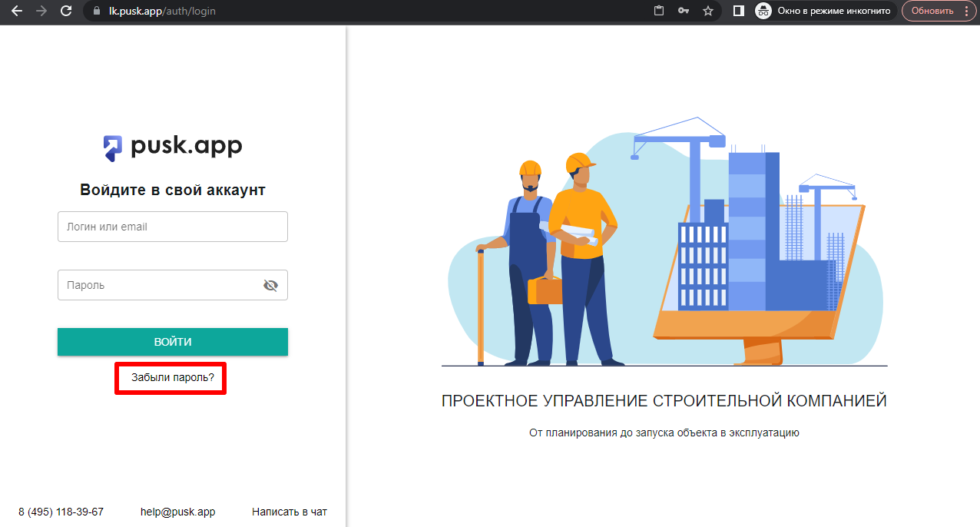Click the ПРОЕКТНОЕ УПРАВЛЕНИЕ СТРОИТЕЛЬНОЙ КОМПАНИЕЙ heading
The width and height of the screenshot is (980, 527).
(664, 400)
